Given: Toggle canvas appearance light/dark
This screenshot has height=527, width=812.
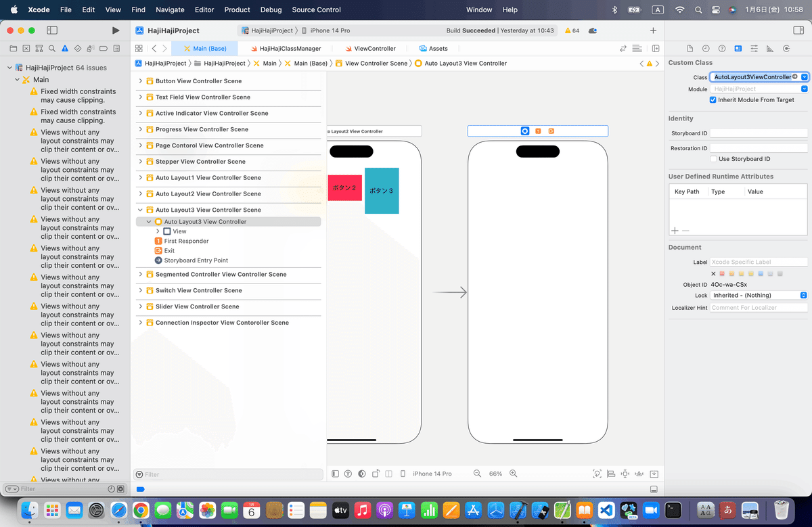Looking at the screenshot, I should pyautogui.click(x=362, y=474).
